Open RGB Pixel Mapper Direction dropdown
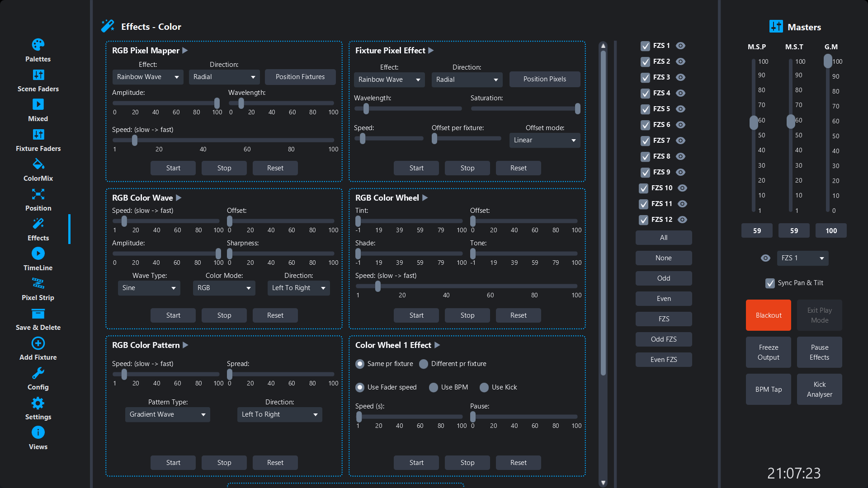868x488 pixels. click(x=224, y=77)
